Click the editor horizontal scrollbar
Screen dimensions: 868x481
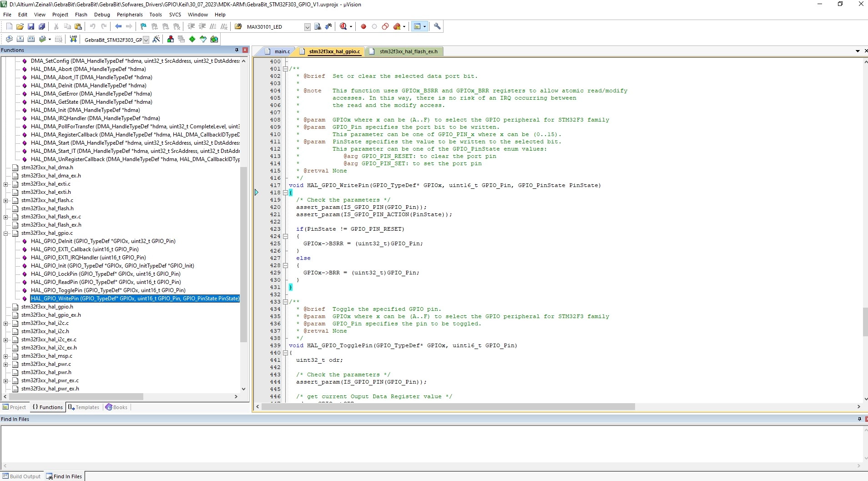click(448, 406)
